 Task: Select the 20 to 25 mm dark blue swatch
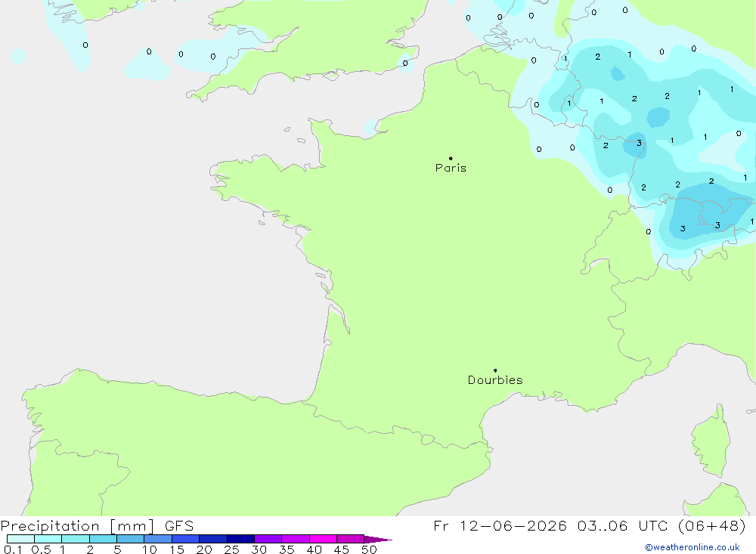pyautogui.click(x=212, y=539)
